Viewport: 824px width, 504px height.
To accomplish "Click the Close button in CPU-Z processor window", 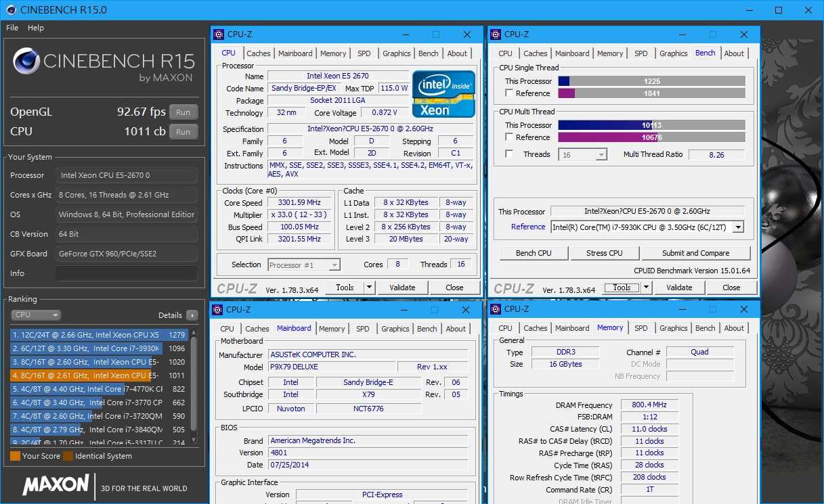I will click(454, 288).
